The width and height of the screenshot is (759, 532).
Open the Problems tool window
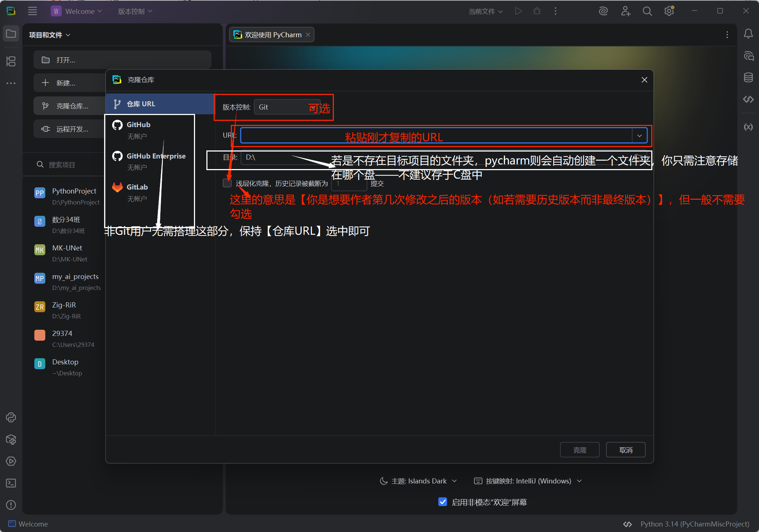click(11, 505)
